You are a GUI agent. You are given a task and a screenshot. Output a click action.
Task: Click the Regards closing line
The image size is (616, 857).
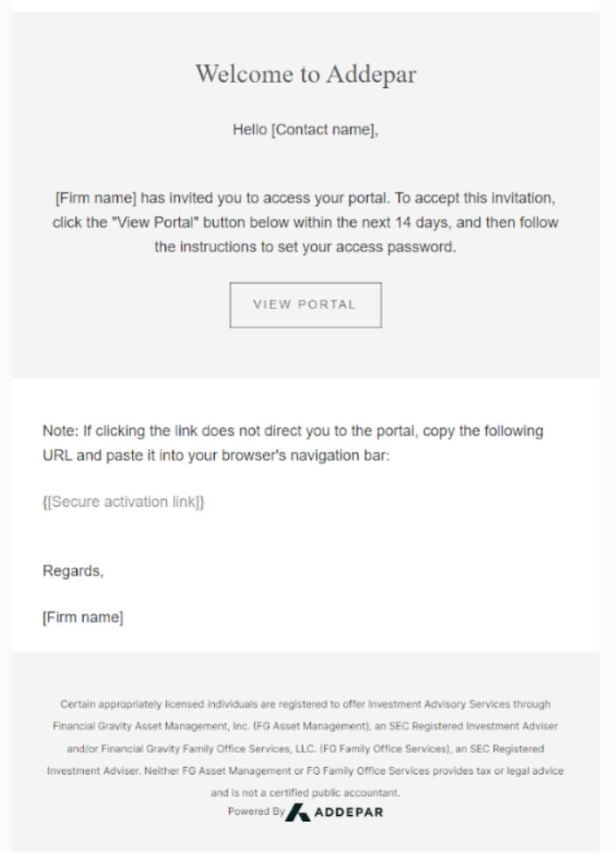point(73,571)
